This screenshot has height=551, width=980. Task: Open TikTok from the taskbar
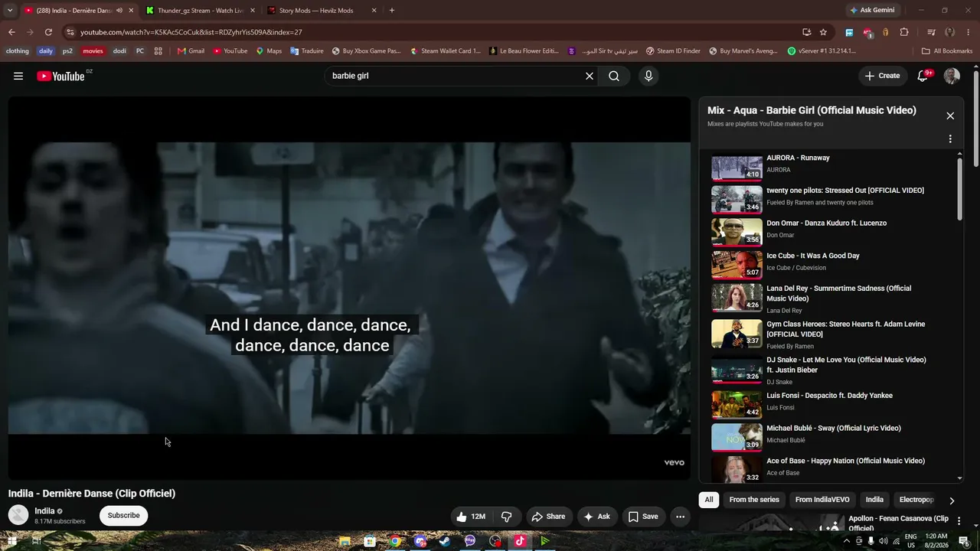tap(520, 541)
